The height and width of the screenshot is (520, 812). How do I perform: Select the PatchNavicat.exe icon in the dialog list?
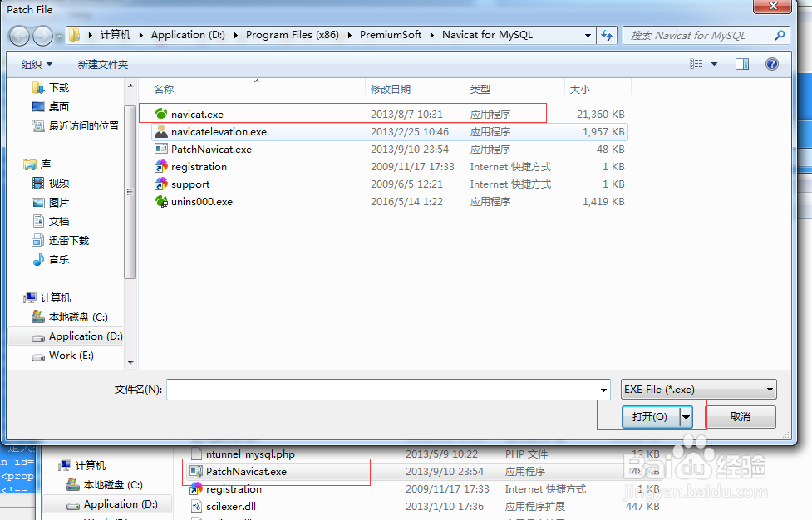tap(161, 149)
